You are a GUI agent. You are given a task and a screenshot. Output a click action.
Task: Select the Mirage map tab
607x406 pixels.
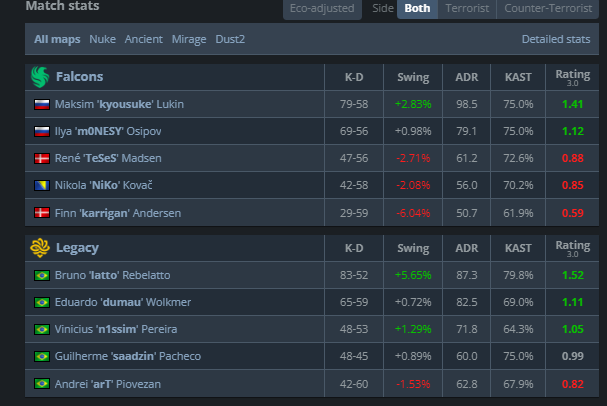pos(189,39)
